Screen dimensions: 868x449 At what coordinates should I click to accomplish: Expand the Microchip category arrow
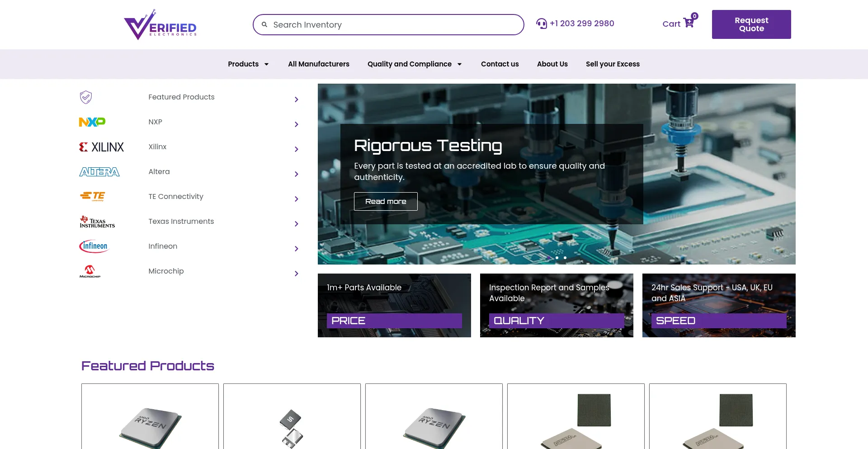point(297,274)
